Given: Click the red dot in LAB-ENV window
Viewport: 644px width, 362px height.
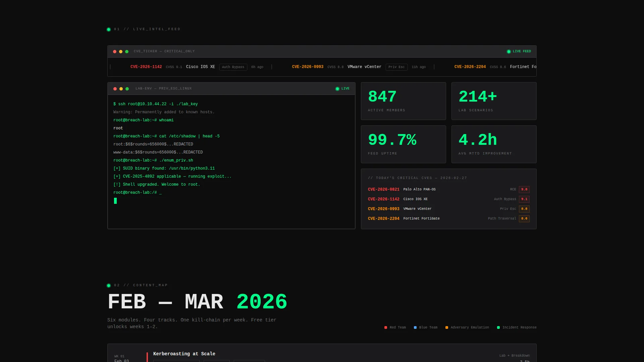Looking at the screenshot, I should 115,89.
